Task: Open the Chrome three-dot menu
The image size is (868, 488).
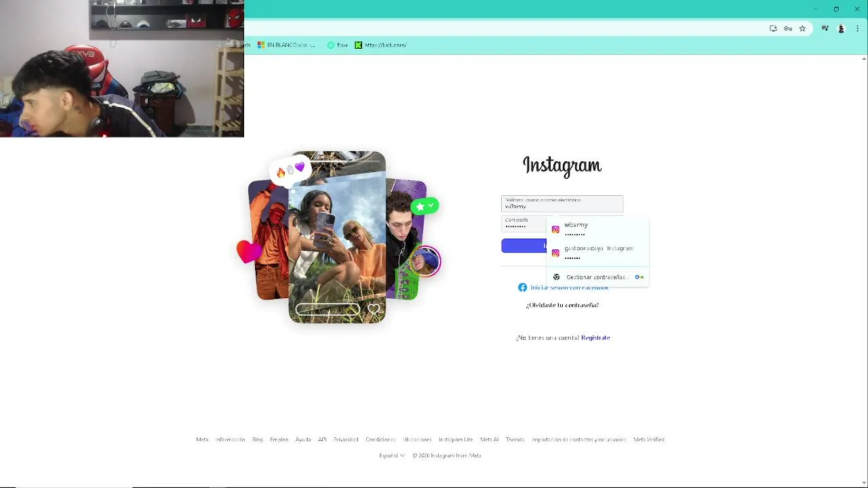Action: tap(857, 28)
